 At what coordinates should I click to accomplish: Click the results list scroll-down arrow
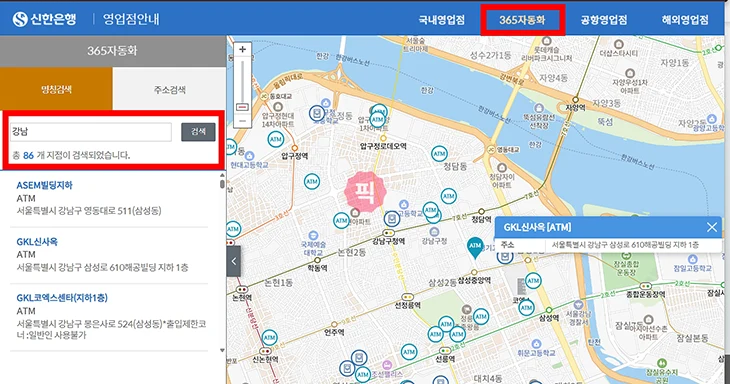pyautogui.click(x=222, y=350)
